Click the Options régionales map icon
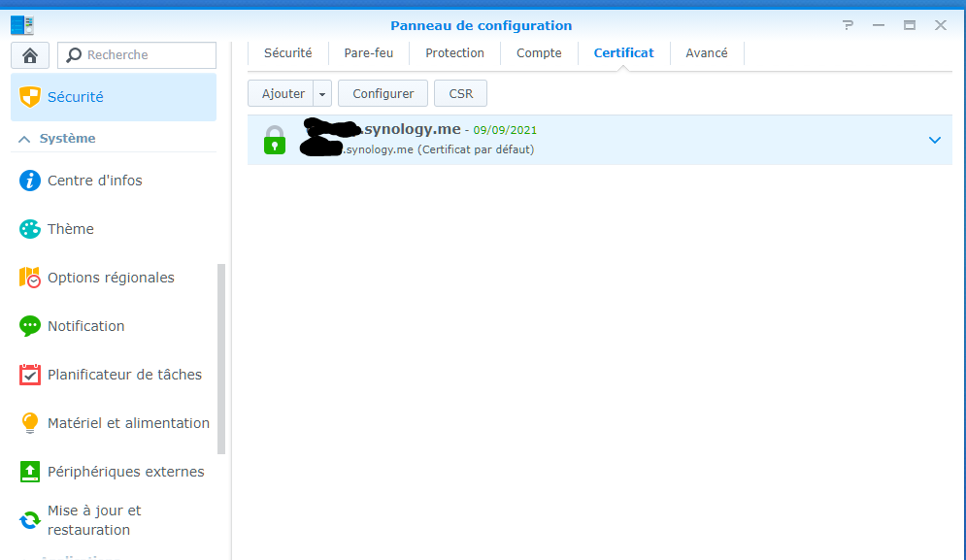 (29, 278)
